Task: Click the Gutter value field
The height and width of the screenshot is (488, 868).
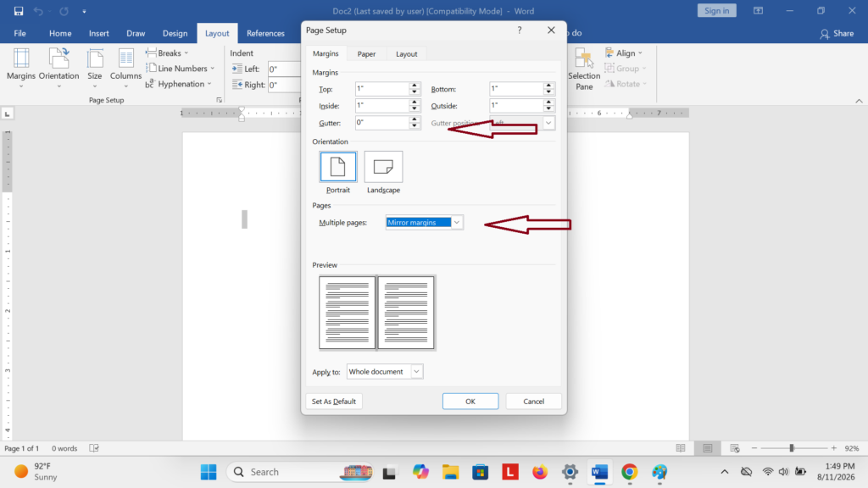Action: [x=382, y=123]
